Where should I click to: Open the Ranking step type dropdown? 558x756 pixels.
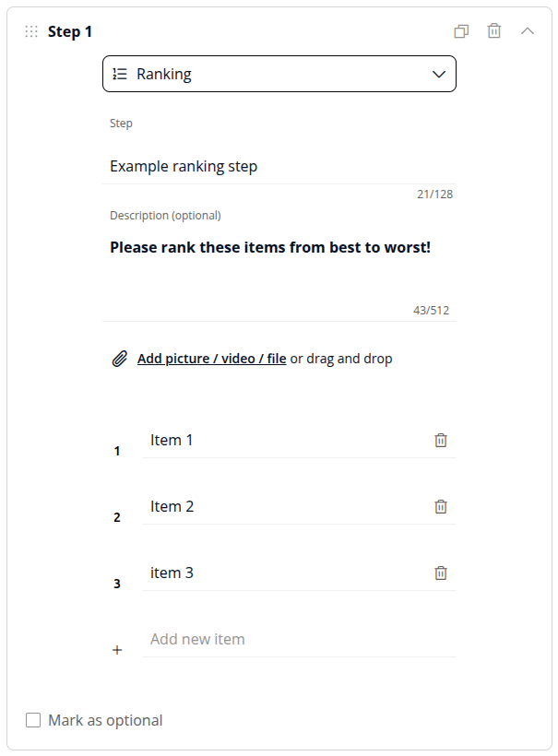439,75
